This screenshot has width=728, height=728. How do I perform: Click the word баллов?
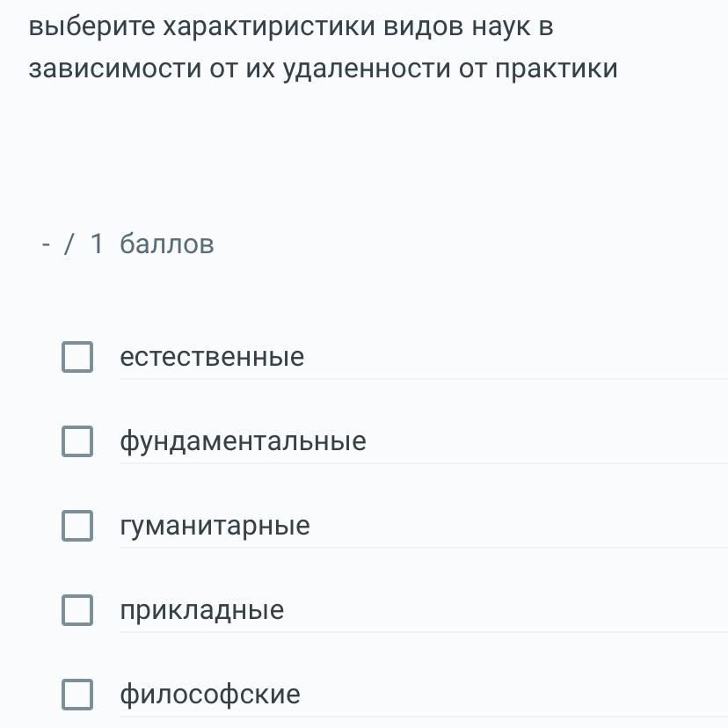coord(167,244)
